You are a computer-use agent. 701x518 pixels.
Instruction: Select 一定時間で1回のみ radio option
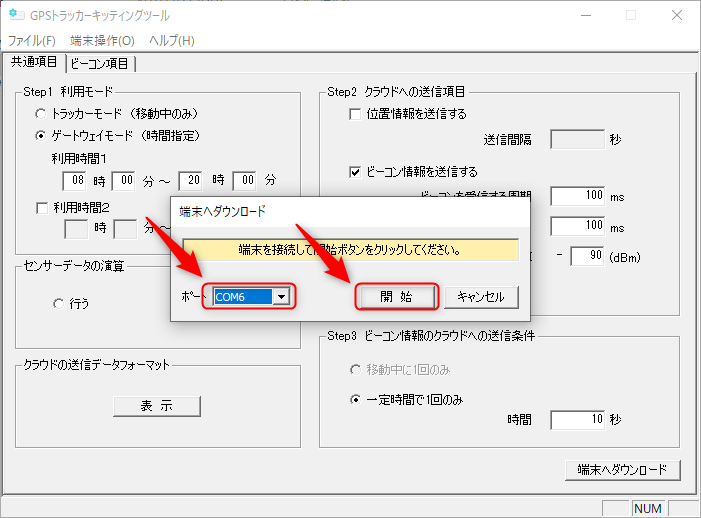pyautogui.click(x=355, y=400)
